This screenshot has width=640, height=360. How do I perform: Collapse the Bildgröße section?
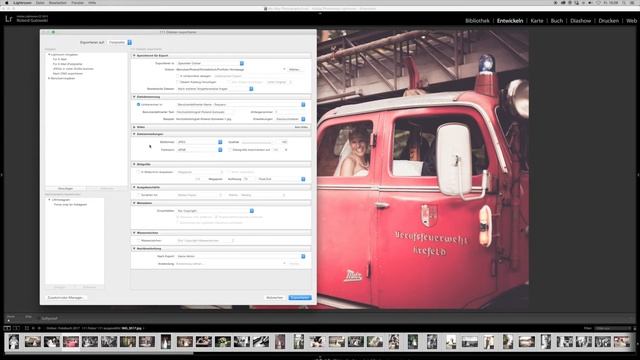(134, 164)
